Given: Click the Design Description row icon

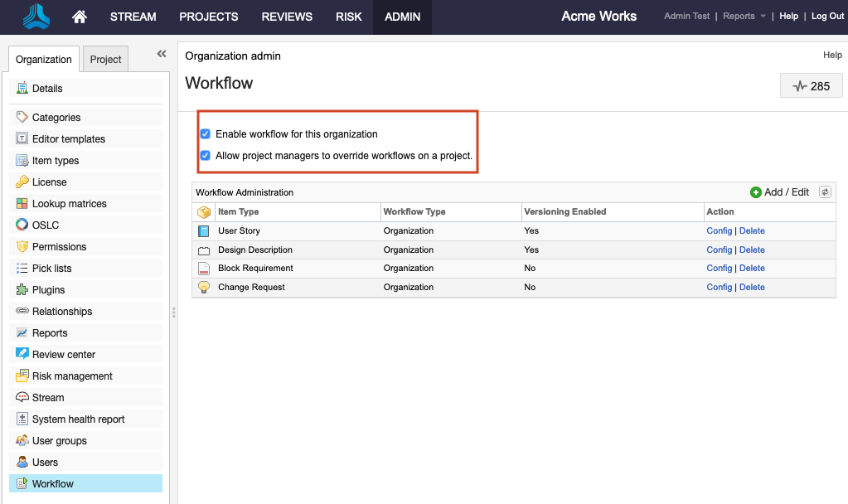Looking at the screenshot, I should pos(204,250).
